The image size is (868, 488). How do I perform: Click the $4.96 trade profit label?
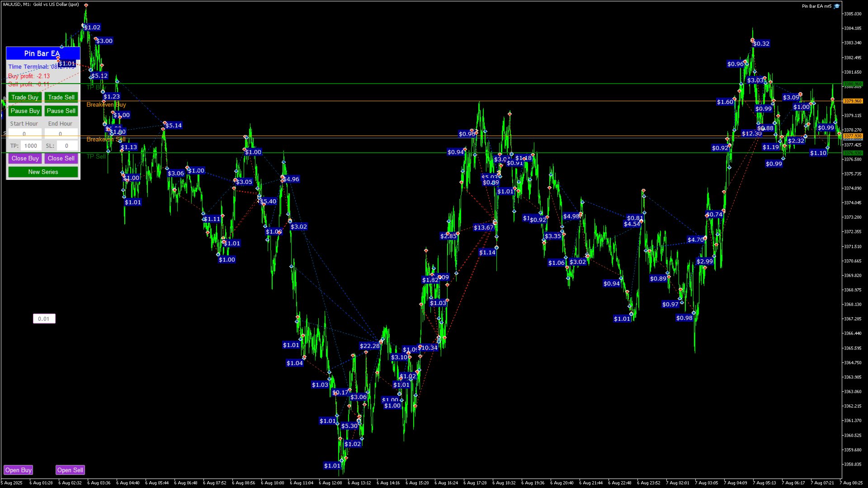(291, 179)
